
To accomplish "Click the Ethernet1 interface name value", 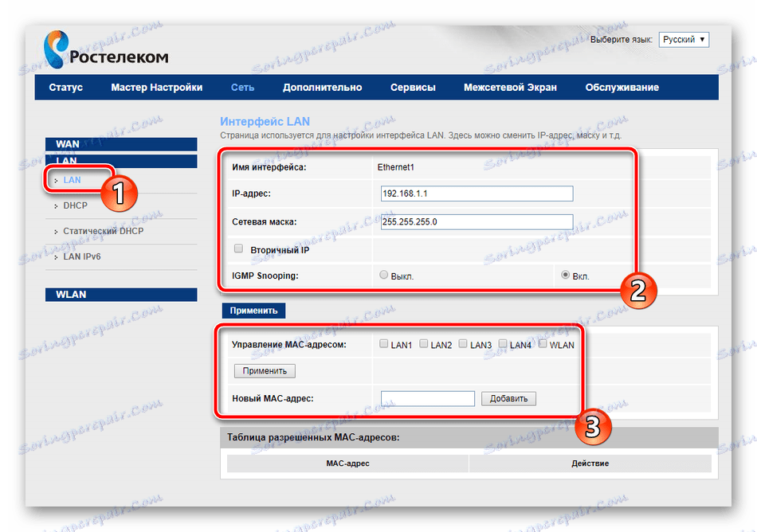I will tap(396, 167).
